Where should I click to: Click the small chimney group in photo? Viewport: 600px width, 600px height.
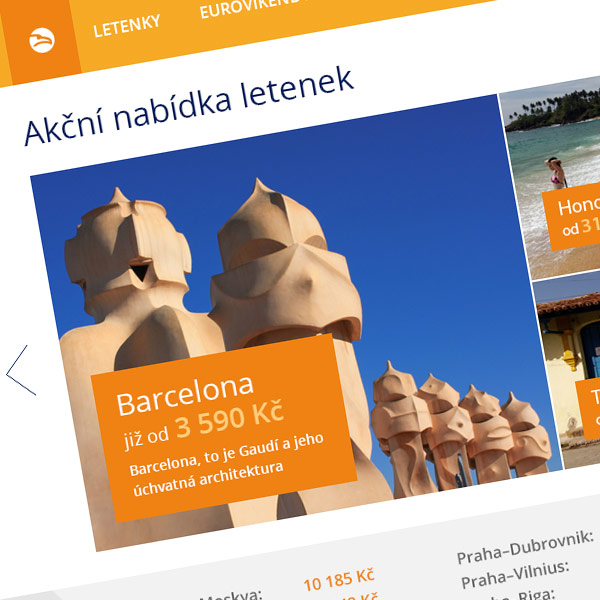pos(460,429)
